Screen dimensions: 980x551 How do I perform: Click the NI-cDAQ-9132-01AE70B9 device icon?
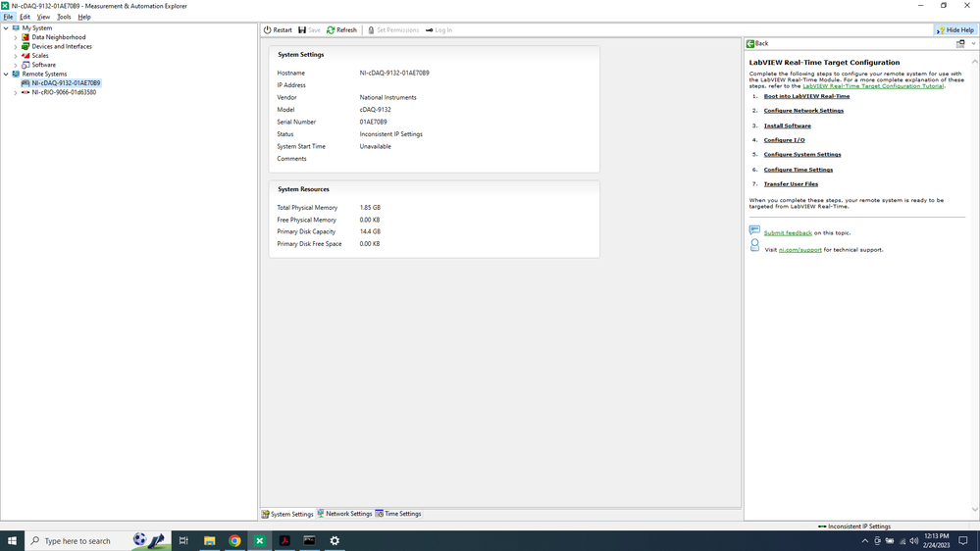tap(26, 83)
